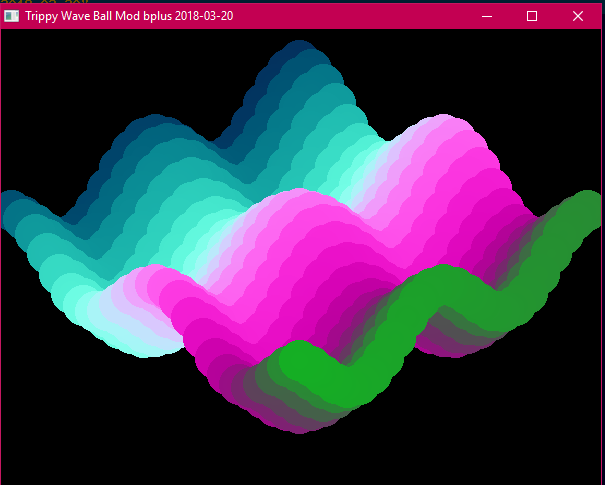605x485 pixels.
Task: Click the app icon in the title bar
Action: click(12, 16)
